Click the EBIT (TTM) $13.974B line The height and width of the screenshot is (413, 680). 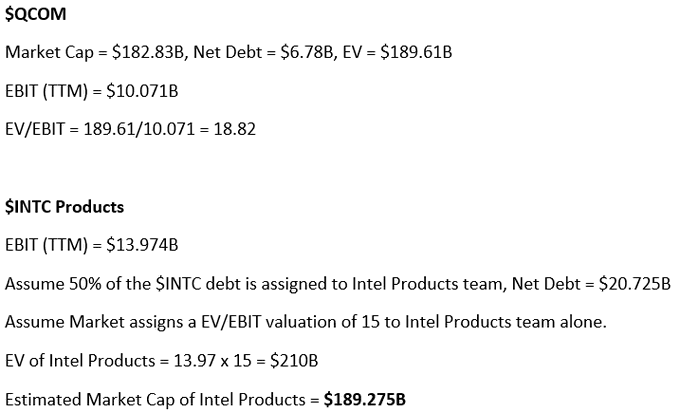pos(92,245)
